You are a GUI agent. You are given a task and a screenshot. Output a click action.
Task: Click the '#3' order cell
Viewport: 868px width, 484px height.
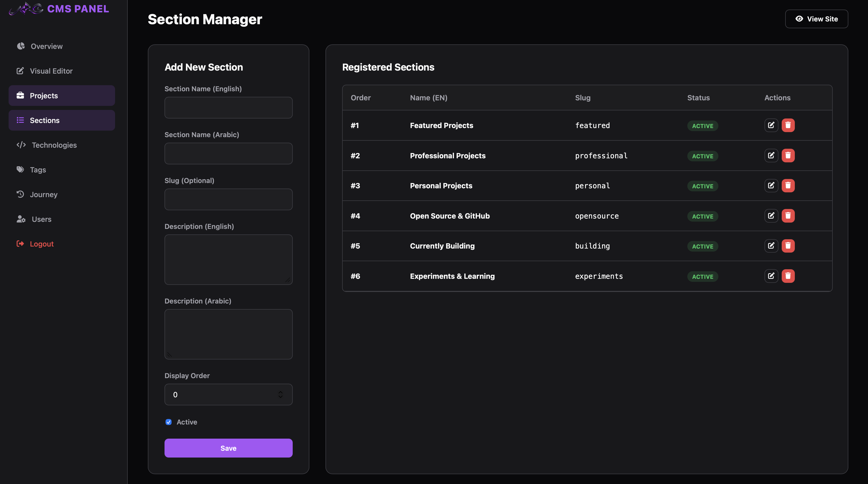[x=355, y=186]
